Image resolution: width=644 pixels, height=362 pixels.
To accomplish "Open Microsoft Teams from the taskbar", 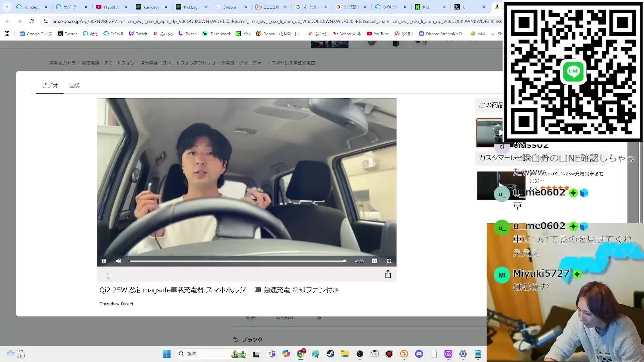I will click(272, 354).
